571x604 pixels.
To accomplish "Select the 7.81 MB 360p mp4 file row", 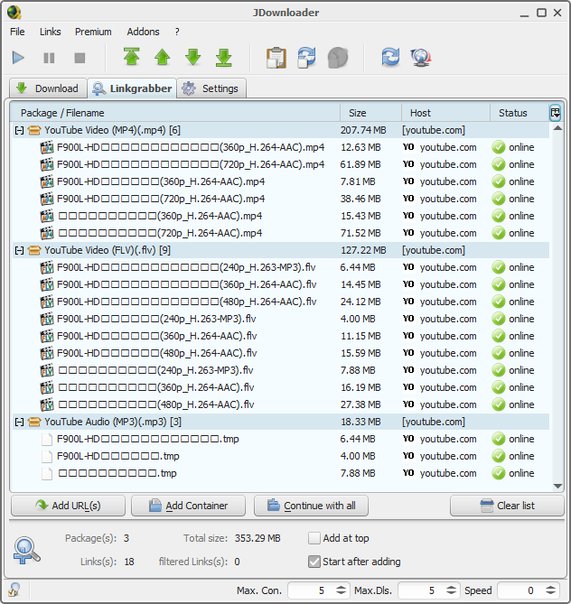I will pos(281,181).
